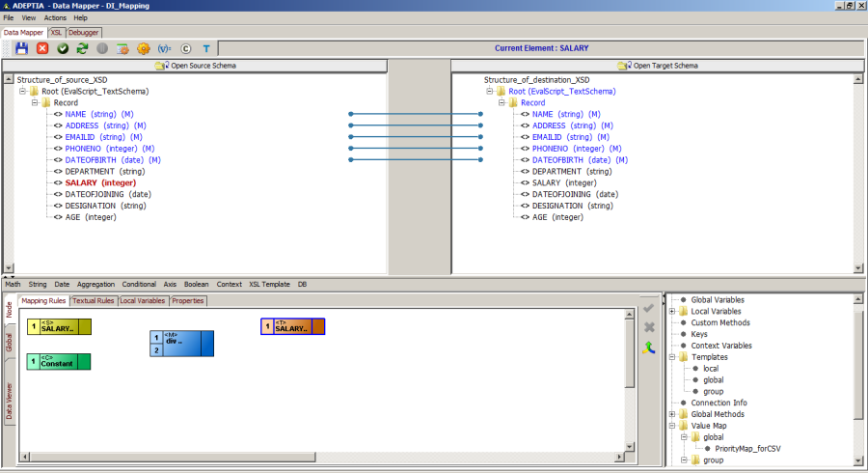This screenshot has width=868, height=473.
Task: Select the Aggregation function category
Action: point(95,285)
